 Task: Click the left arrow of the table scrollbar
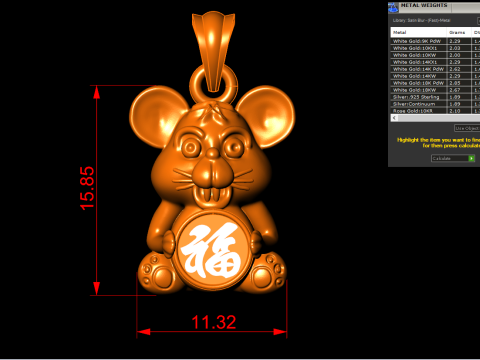[394, 118]
